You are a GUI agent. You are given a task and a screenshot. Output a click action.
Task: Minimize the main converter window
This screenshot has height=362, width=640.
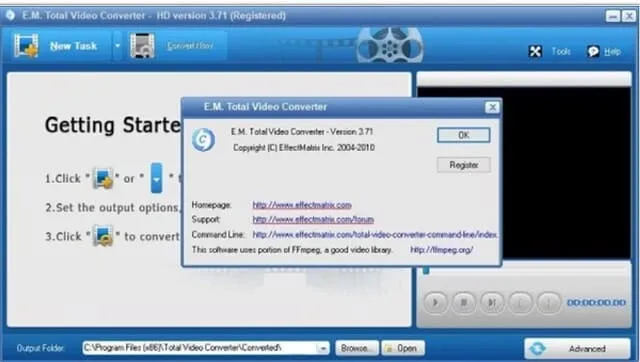(612, 16)
